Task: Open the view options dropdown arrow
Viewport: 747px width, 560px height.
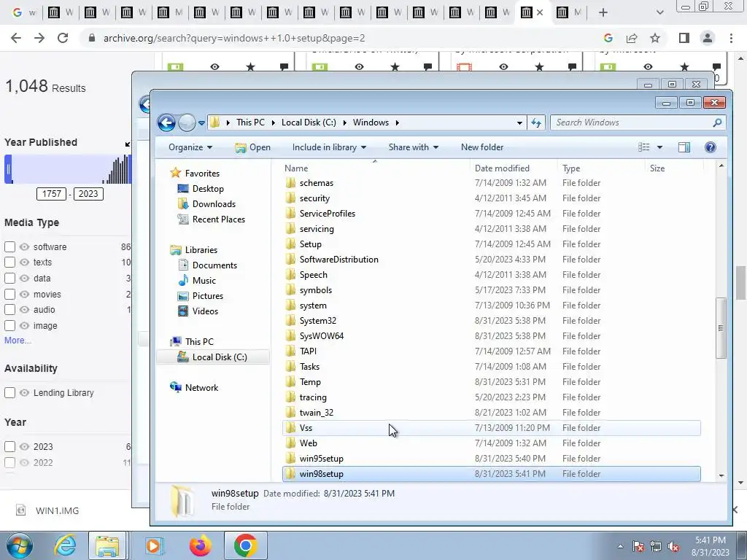Action: tap(659, 147)
